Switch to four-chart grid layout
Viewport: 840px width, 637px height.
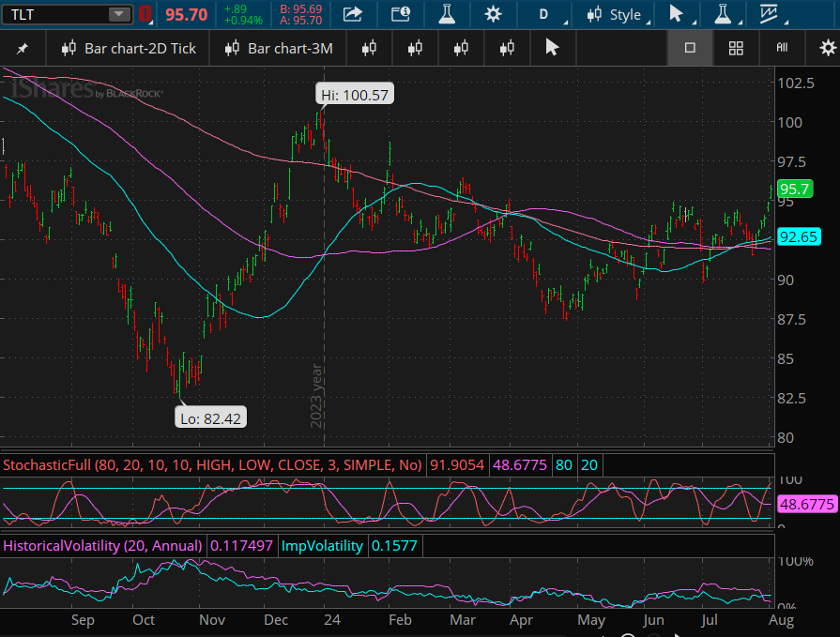coord(736,49)
